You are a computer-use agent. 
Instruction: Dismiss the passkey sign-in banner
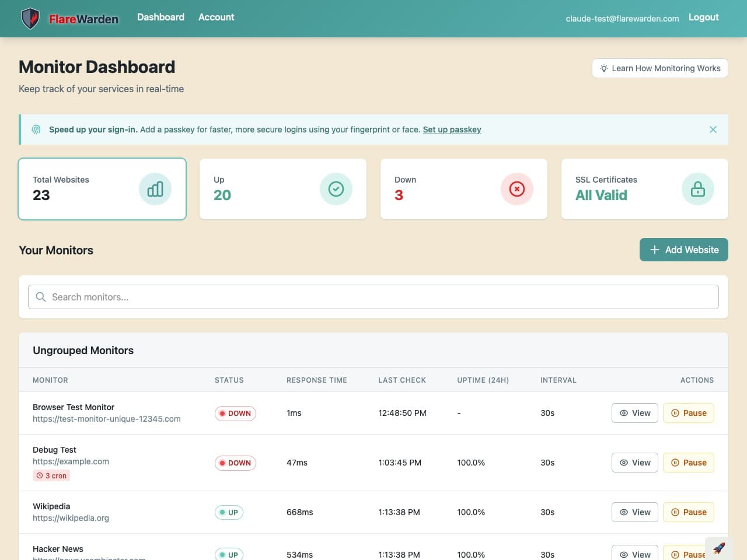pyautogui.click(x=713, y=129)
